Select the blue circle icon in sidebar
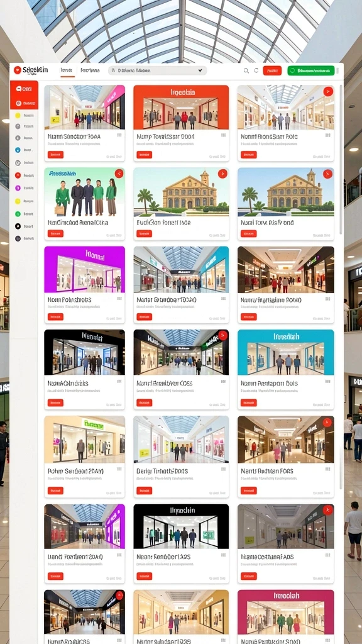This screenshot has width=362, height=644. tap(18, 150)
